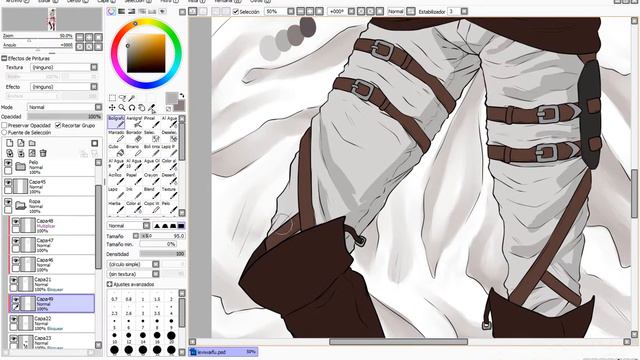Select the rectangular selection tool
The image size is (640, 360).
click(112, 98)
